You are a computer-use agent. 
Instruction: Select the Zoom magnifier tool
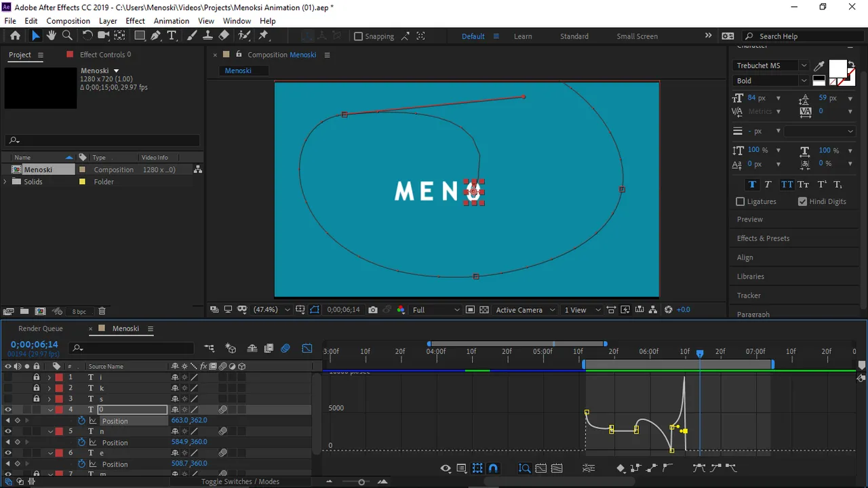pos(67,36)
